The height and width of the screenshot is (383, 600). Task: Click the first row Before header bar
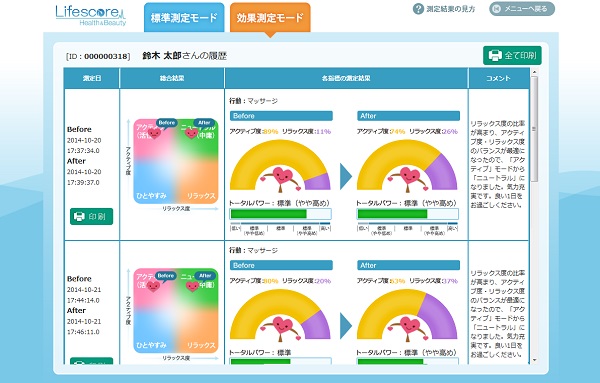(x=281, y=116)
